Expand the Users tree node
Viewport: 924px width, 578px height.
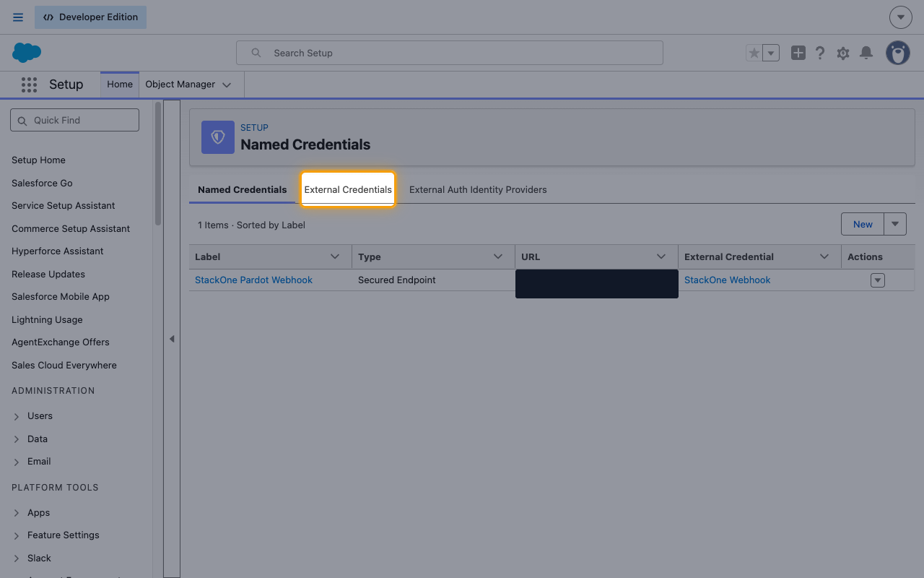coord(17,416)
